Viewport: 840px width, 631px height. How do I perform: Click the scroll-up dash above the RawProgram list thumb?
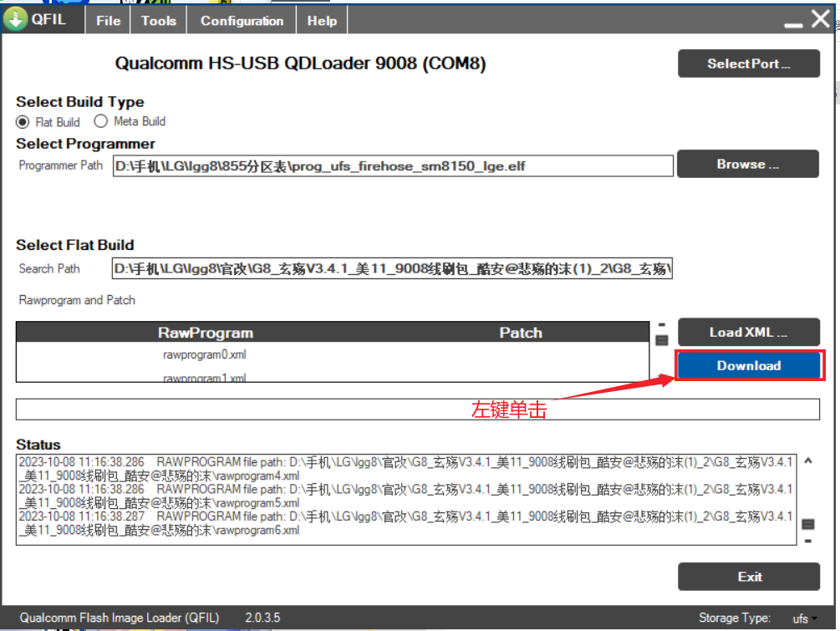tap(661, 325)
